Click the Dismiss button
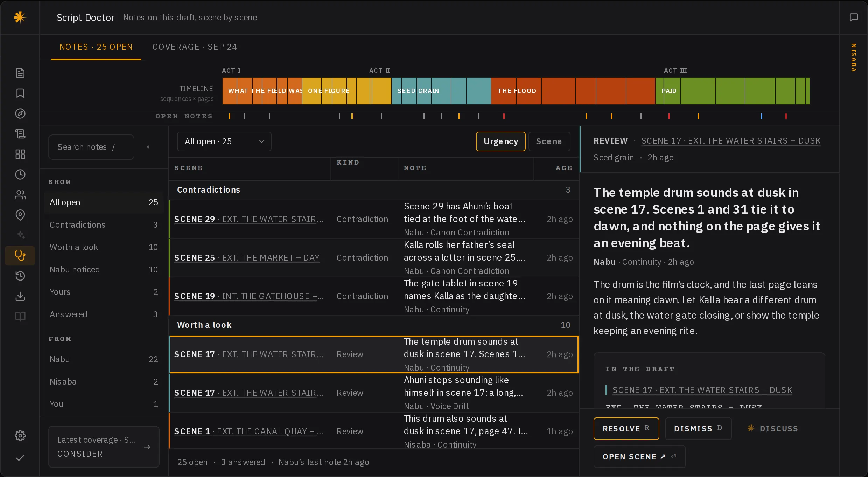The width and height of the screenshot is (868, 477). point(698,429)
